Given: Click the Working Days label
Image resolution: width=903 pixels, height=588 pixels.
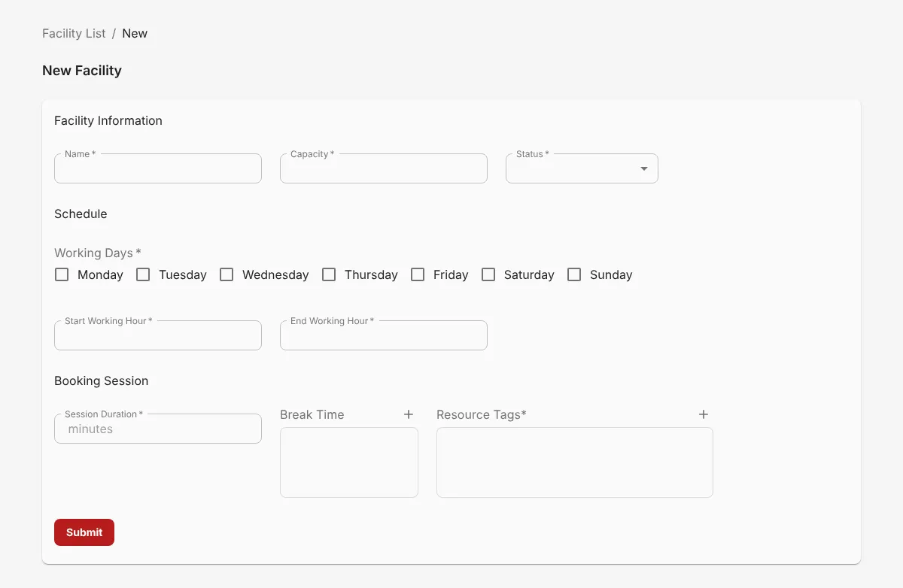Looking at the screenshot, I should click(98, 253).
